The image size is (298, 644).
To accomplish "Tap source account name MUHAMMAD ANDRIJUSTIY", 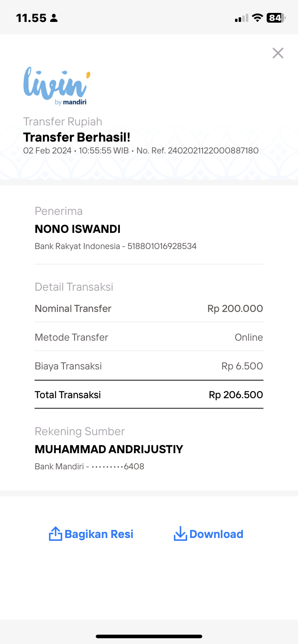I will coord(109,449).
